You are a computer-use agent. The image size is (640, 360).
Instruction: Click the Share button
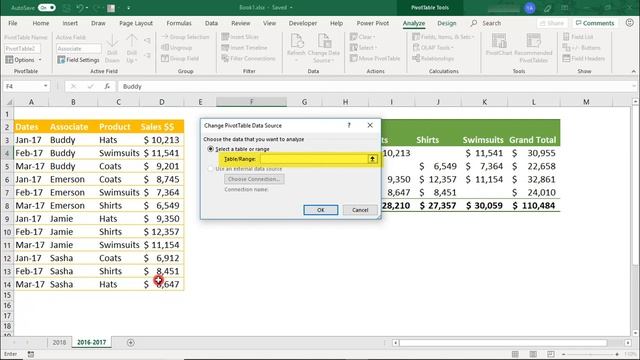coord(551,23)
